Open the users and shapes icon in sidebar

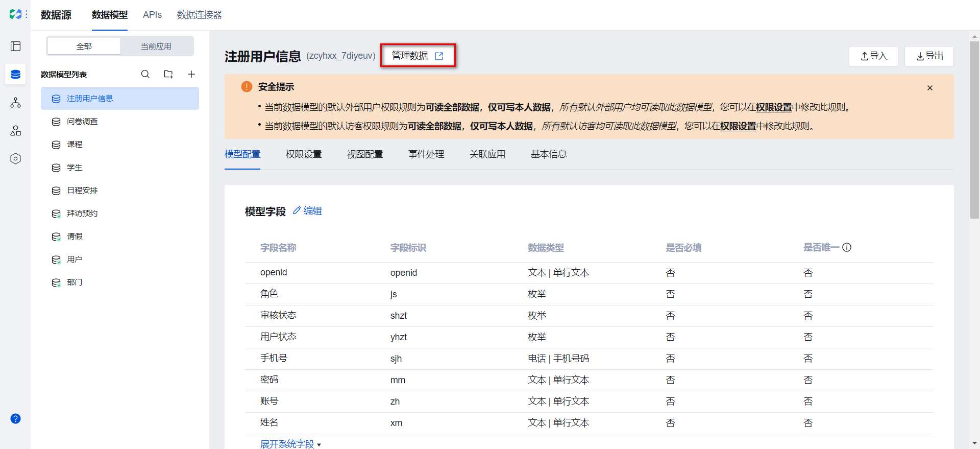pyautogui.click(x=16, y=131)
